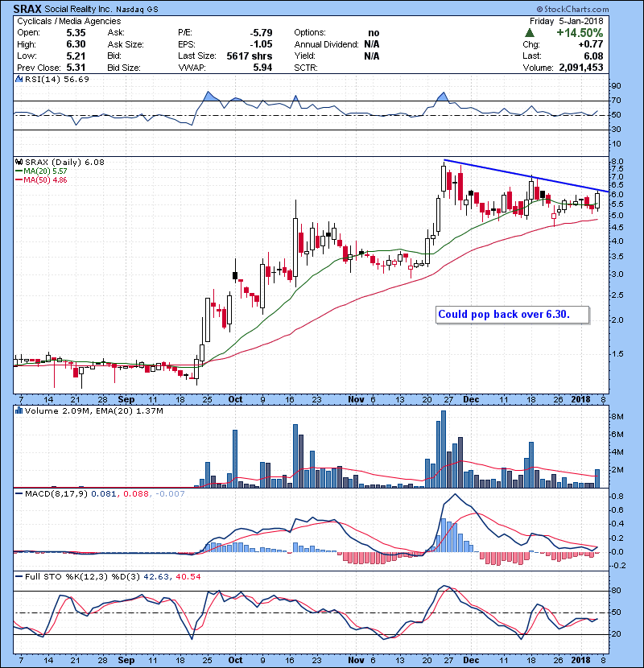This screenshot has height=668, width=644.
Task: Click the Volume bar-chart legend icon
Action: point(19,410)
